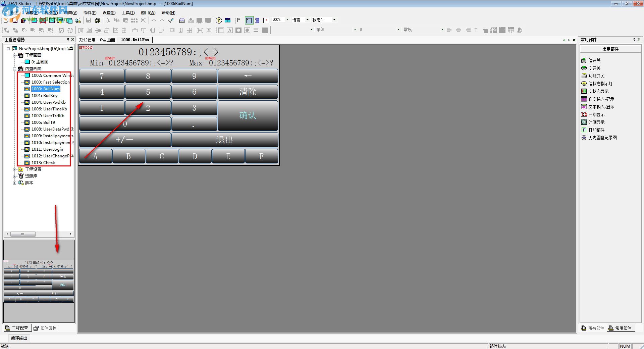Click the new project icon

6,20
